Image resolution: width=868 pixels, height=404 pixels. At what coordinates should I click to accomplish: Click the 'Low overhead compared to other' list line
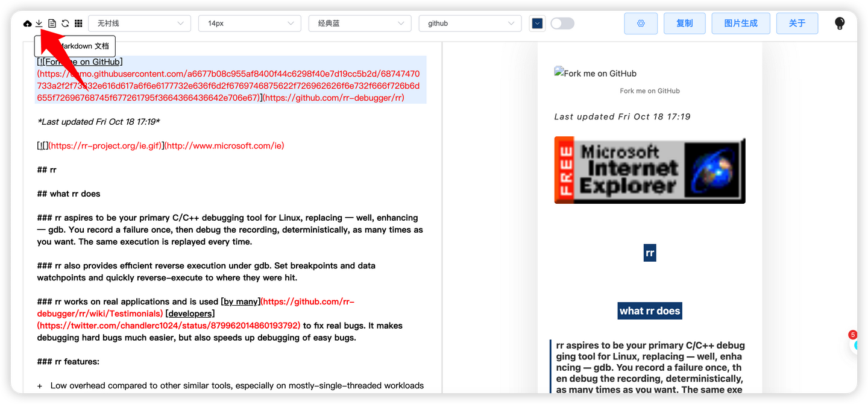pos(230,386)
